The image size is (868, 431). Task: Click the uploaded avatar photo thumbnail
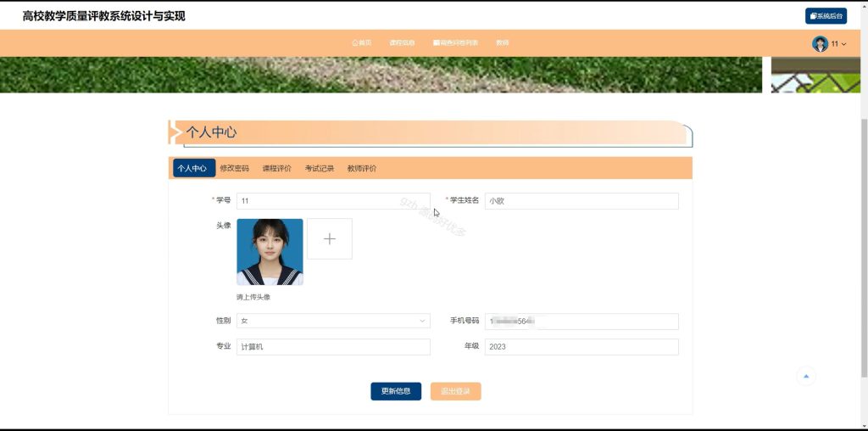coord(270,252)
